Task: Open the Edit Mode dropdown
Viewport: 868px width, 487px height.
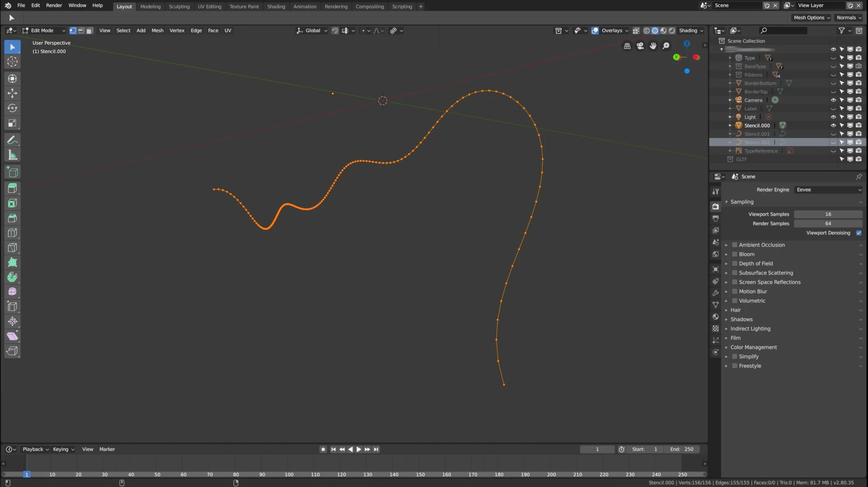Action: (x=43, y=30)
